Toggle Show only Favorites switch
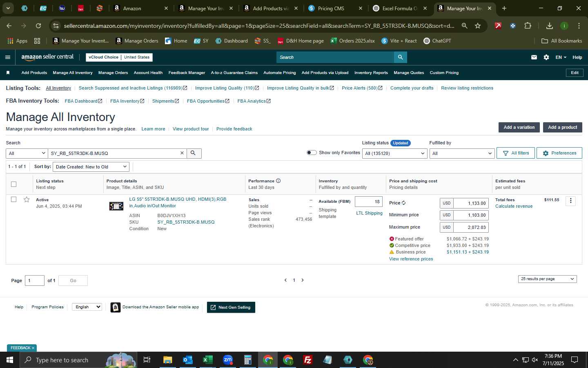This screenshot has height=368, width=588. coord(312,153)
